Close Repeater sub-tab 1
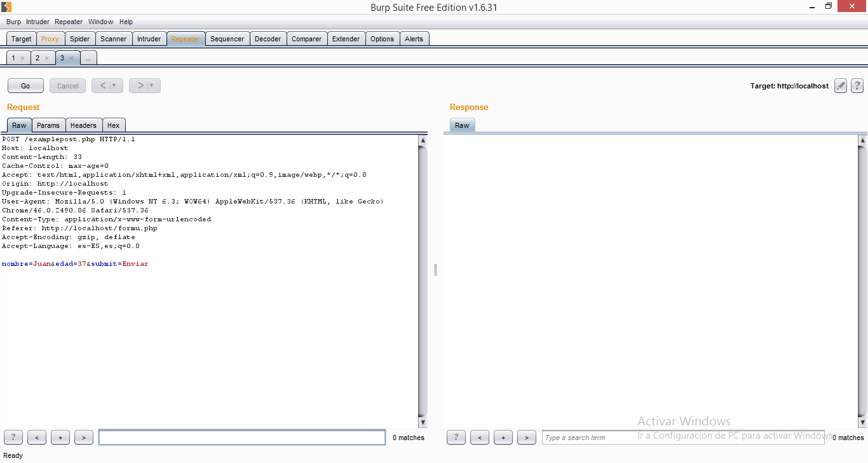The height and width of the screenshot is (463, 868). [22, 59]
